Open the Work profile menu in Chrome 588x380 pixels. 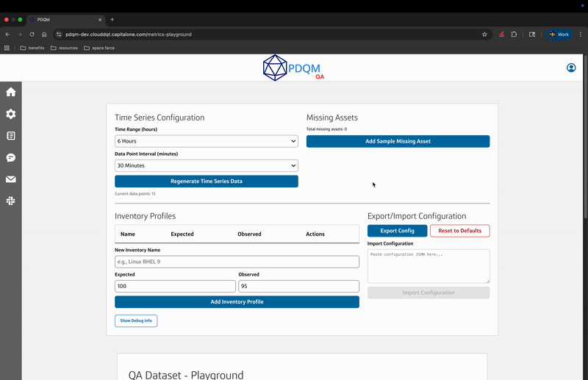[559, 34]
